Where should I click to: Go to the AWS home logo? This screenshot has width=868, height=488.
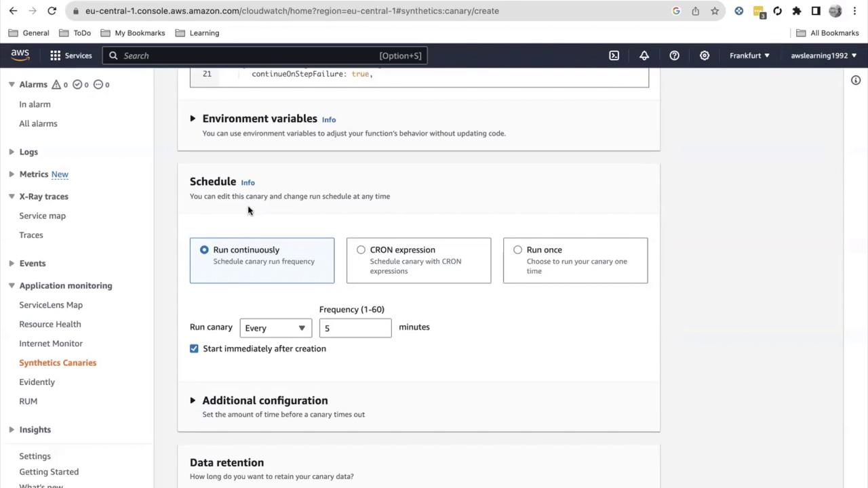pyautogui.click(x=20, y=56)
